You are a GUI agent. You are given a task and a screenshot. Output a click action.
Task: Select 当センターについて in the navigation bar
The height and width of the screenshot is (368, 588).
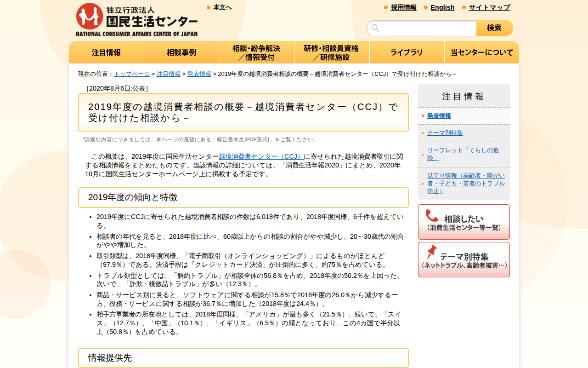coord(481,52)
